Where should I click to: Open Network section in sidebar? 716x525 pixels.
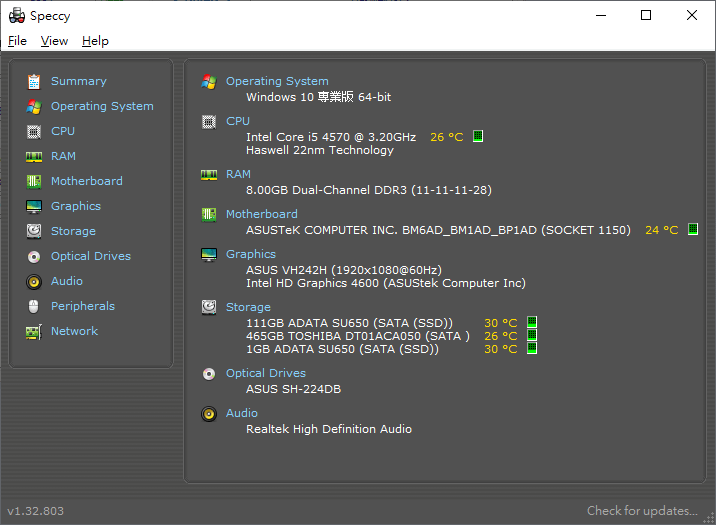click(74, 331)
